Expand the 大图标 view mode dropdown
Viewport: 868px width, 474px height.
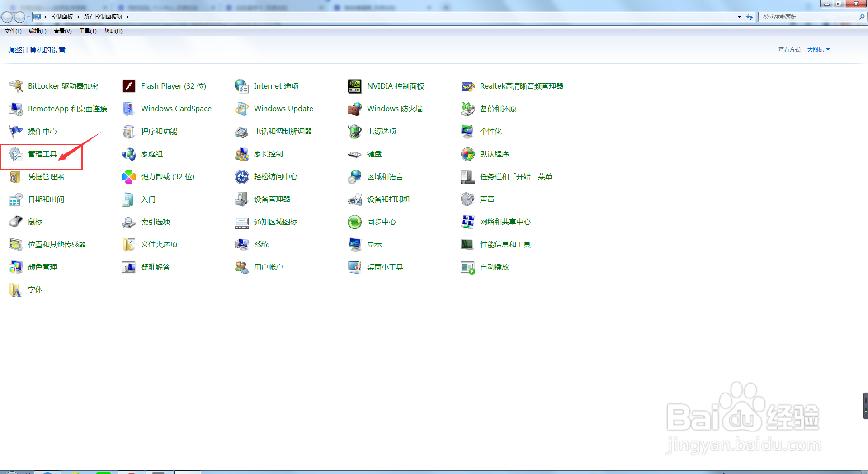[818, 50]
